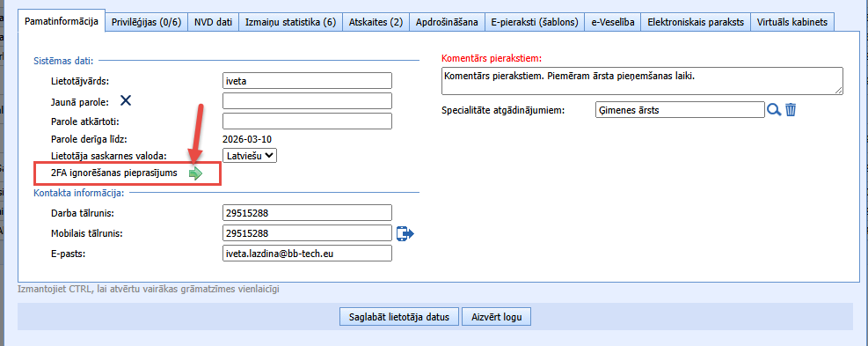Select the e-Veselība tab

pyautogui.click(x=613, y=22)
